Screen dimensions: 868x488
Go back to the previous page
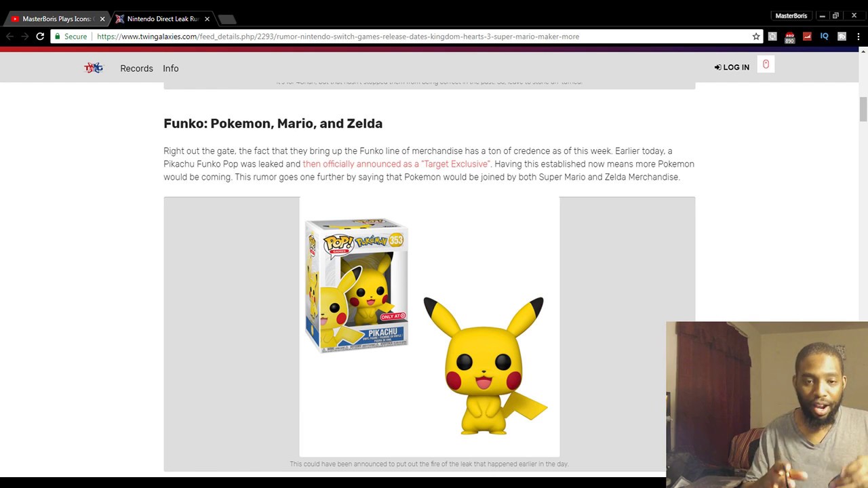click(9, 37)
